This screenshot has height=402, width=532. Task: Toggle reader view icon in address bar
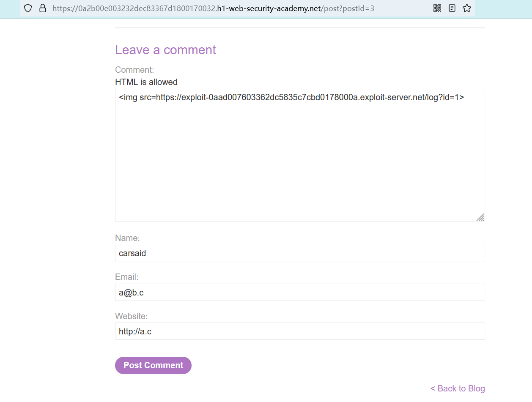pyautogui.click(x=452, y=8)
